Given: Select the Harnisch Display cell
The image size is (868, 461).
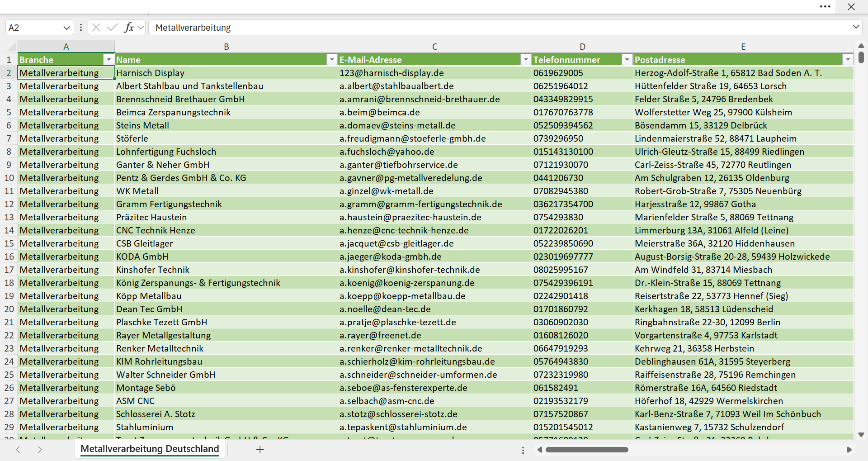Looking at the screenshot, I should coord(226,73).
